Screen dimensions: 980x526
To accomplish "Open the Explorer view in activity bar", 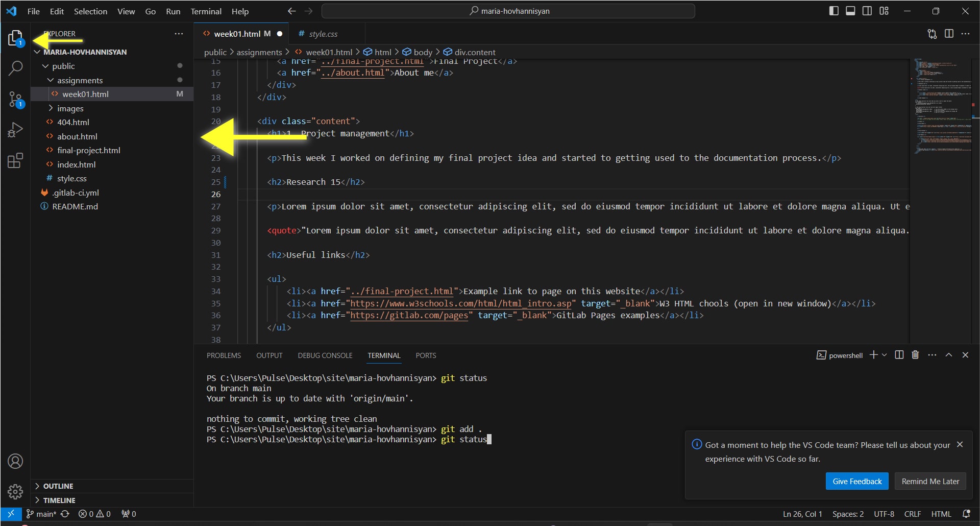I will pos(15,38).
